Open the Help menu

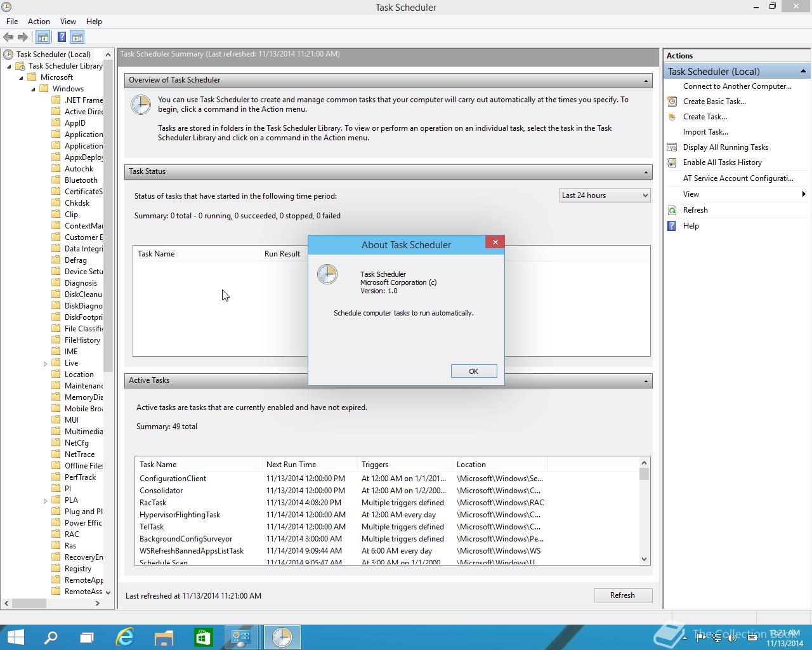click(94, 22)
